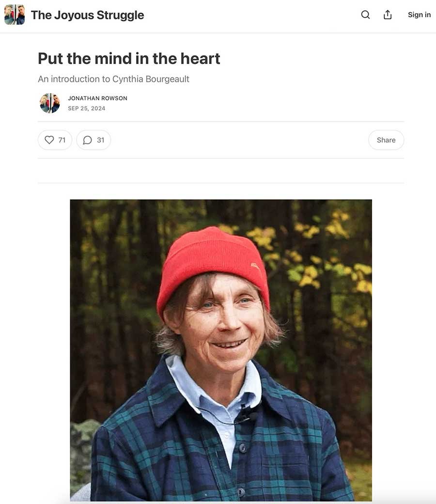Click the JONATHAN ROWSON author name
This screenshot has height=504, width=436.
98,98
